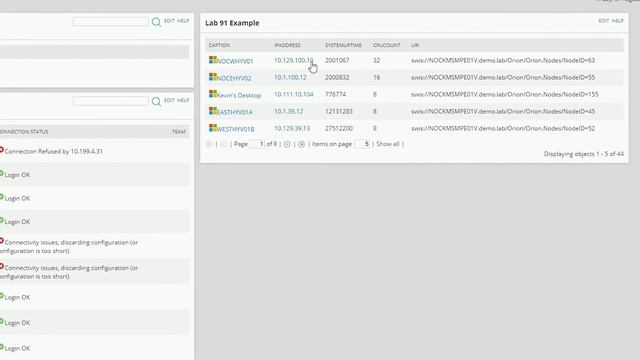The image size is (640, 360).
Task: Click EDIT in the lower left widget
Action: click(x=169, y=100)
